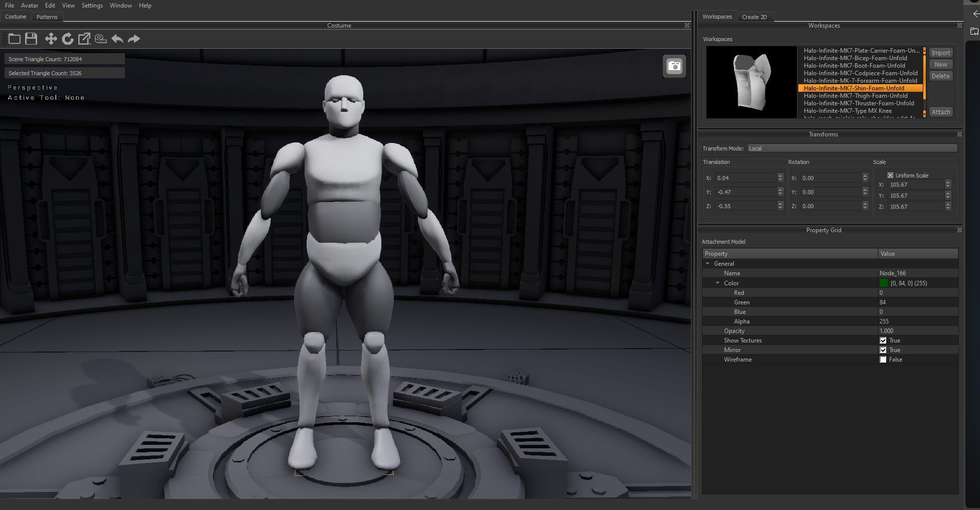Click the Green value 84
980x510 pixels.
883,302
